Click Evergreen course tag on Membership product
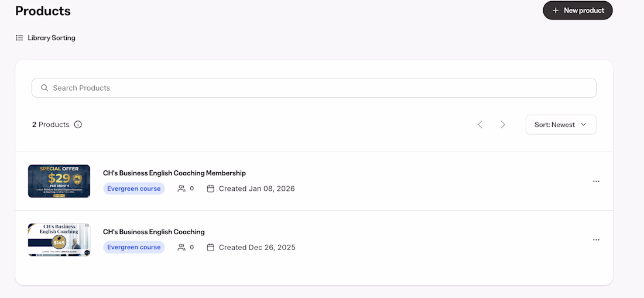The image size is (644, 298). pos(133,189)
